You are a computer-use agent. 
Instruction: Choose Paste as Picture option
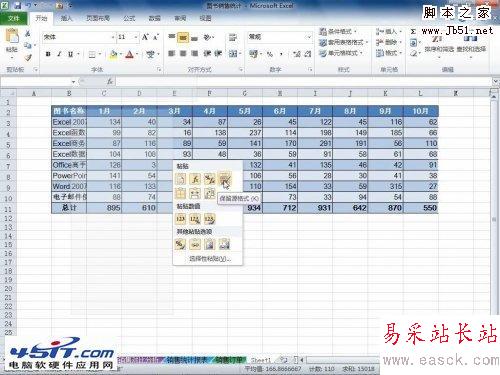209,244
